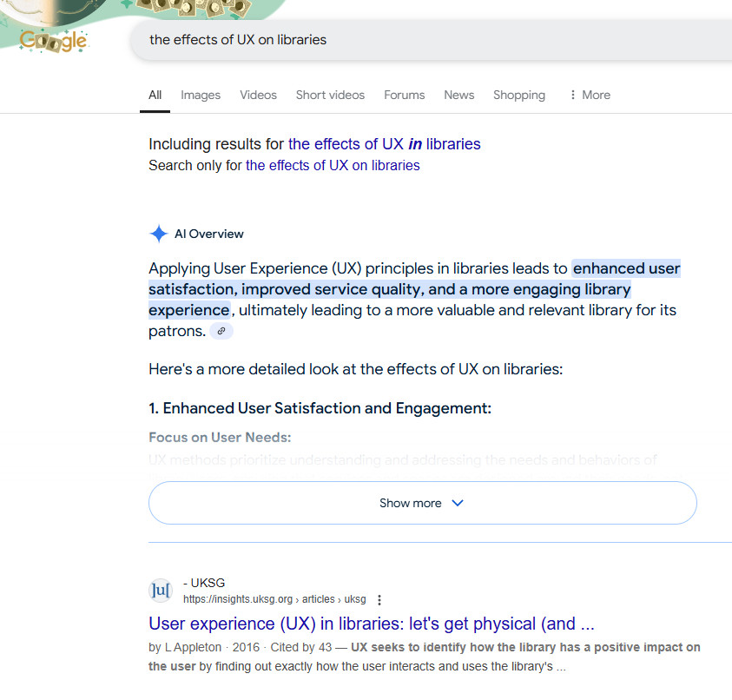This screenshot has height=700, width=732.
Task: Click the '- UKSG' site name
Action: [x=204, y=583]
